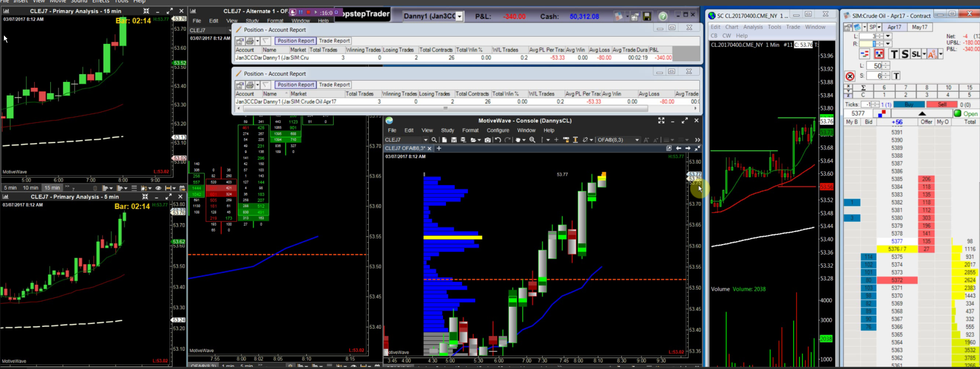The width and height of the screenshot is (980, 369).
Task: Click the up-arrow ladder scroll button
Action: click(x=922, y=113)
